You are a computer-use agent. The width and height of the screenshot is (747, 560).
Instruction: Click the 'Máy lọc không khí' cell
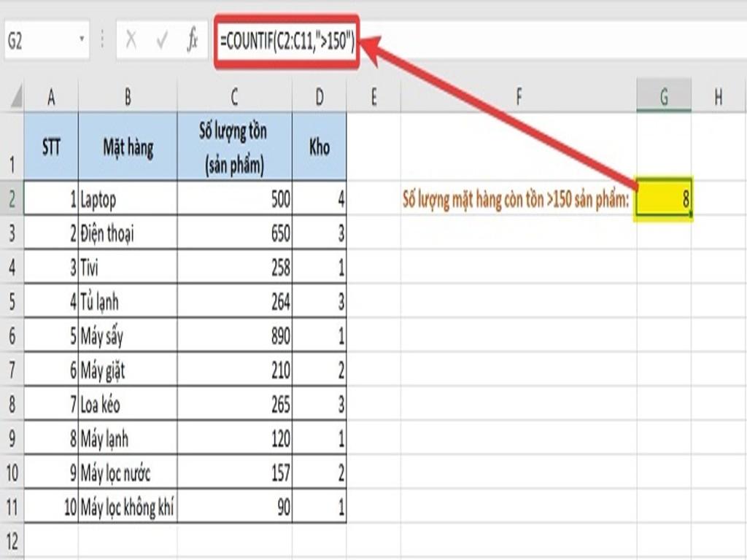tap(128, 507)
